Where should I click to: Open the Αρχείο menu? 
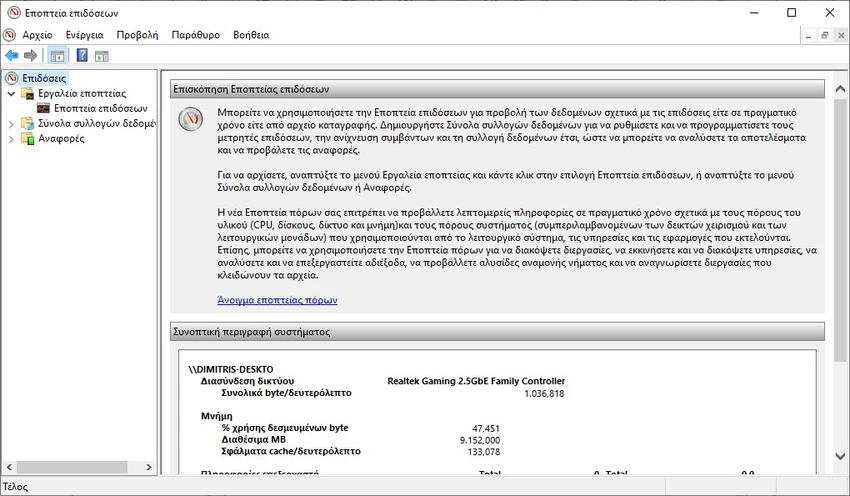(x=37, y=35)
